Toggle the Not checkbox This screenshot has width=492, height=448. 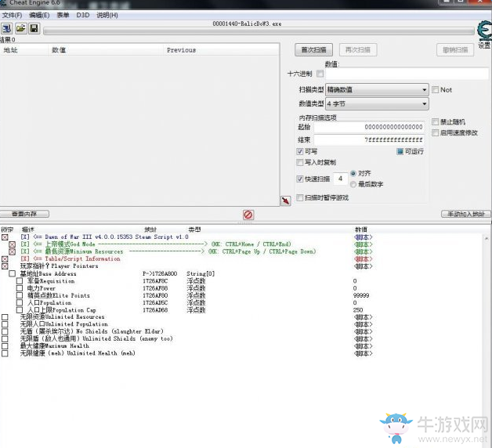click(436, 90)
